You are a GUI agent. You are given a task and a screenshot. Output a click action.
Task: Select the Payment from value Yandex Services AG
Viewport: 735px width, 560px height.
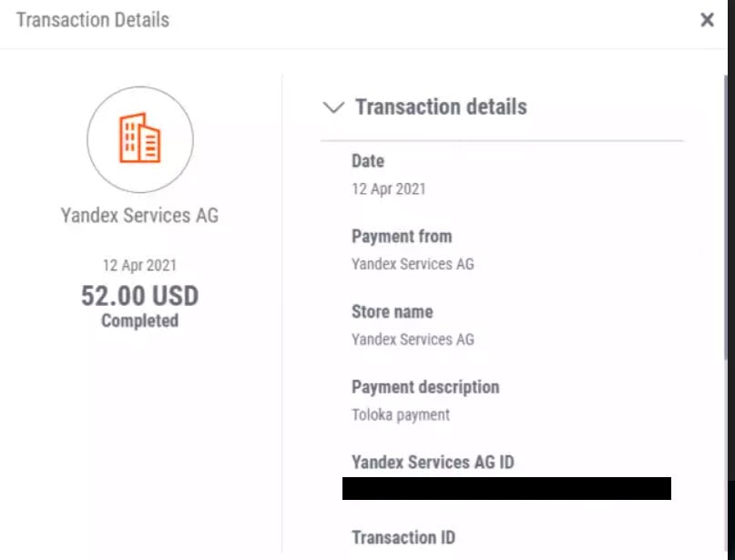point(413,264)
